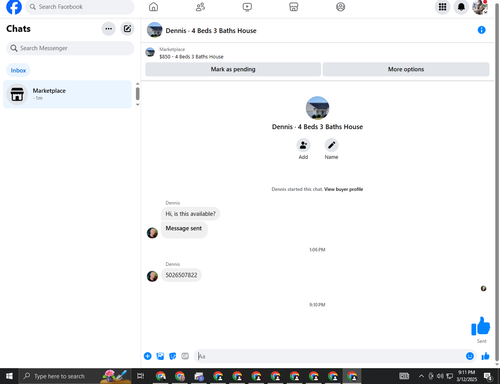Open the Watch video icon
The width and height of the screenshot is (500, 384).
pos(247,7)
